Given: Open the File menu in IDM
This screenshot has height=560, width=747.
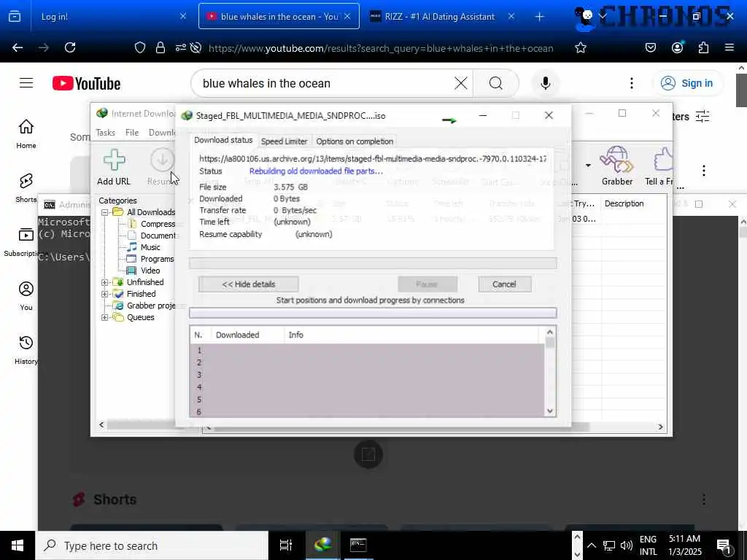Looking at the screenshot, I should 132,133.
